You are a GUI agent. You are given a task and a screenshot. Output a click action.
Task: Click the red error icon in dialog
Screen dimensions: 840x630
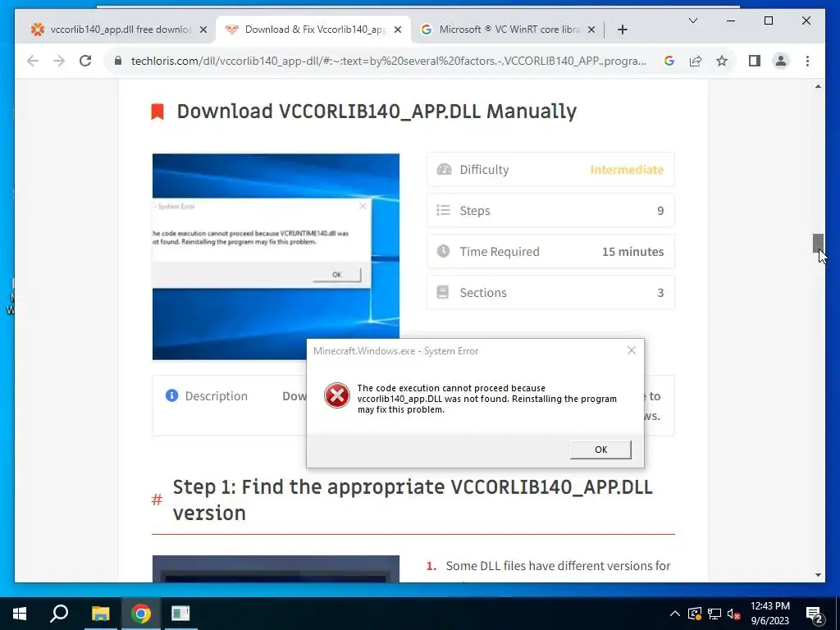(x=337, y=395)
